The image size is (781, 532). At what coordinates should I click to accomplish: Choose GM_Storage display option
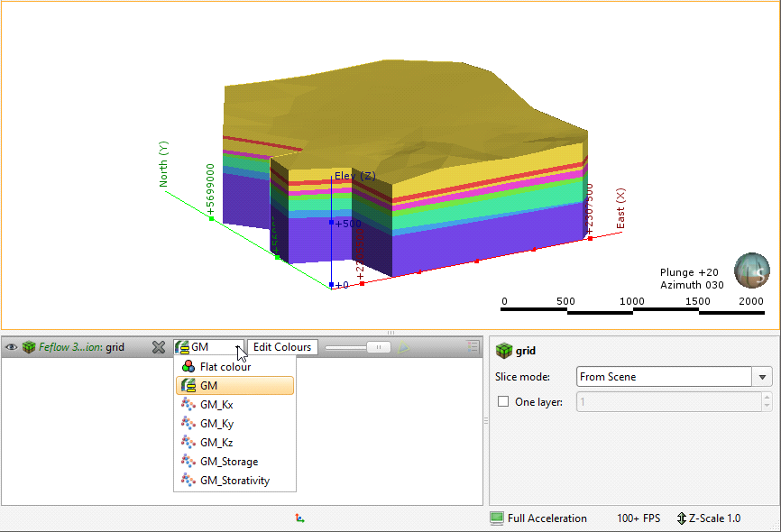(x=228, y=462)
